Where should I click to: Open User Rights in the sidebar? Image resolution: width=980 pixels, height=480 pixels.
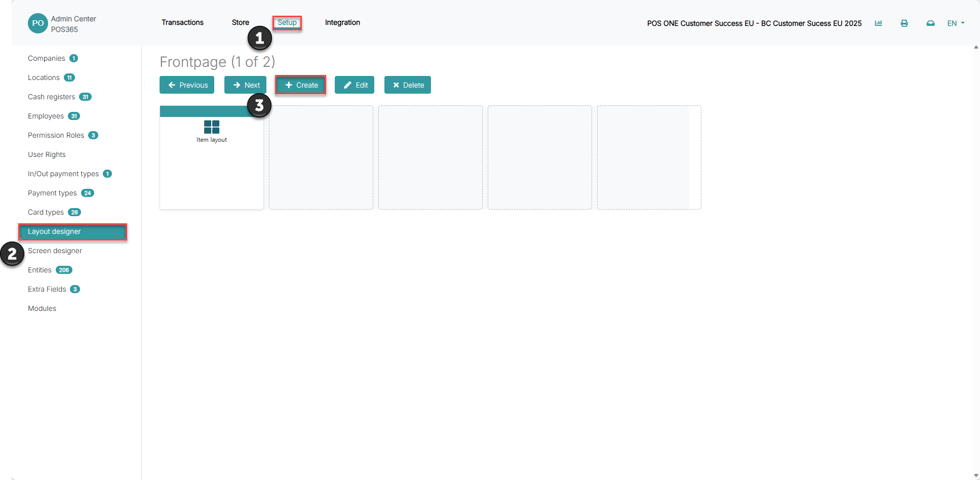coord(47,154)
